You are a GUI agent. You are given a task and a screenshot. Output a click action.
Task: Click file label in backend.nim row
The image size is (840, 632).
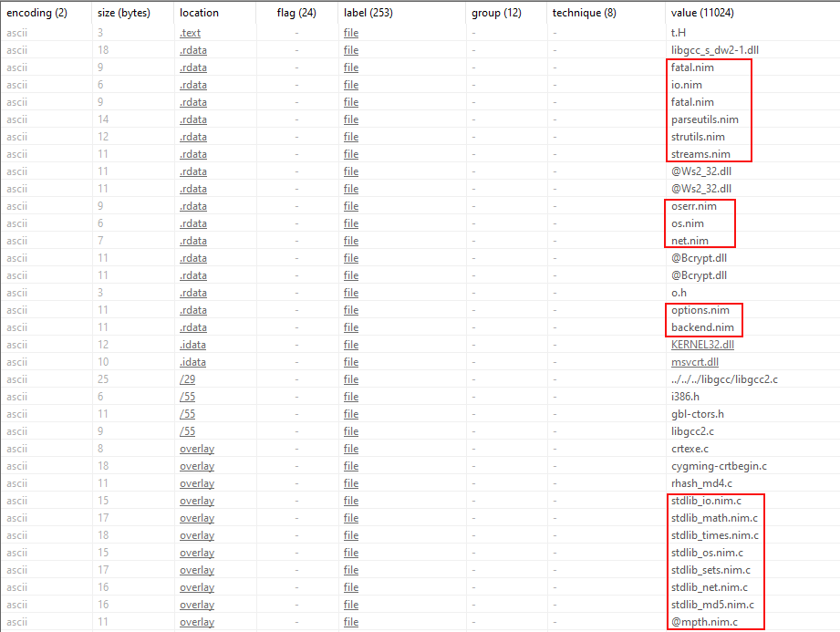coord(351,327)
